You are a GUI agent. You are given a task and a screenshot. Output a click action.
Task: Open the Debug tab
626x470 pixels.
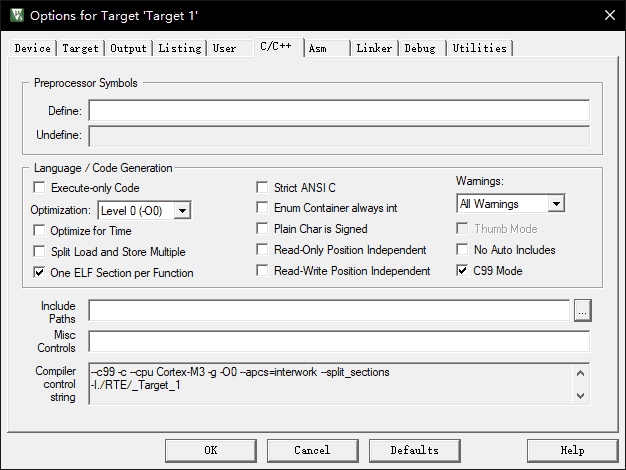420,48
